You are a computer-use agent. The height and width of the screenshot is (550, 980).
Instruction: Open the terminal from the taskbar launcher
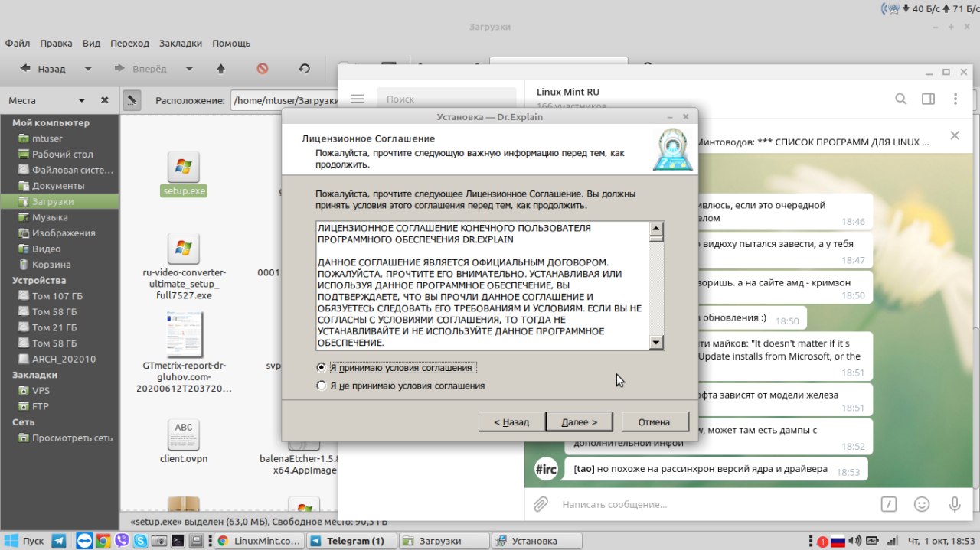pos(178,541)
